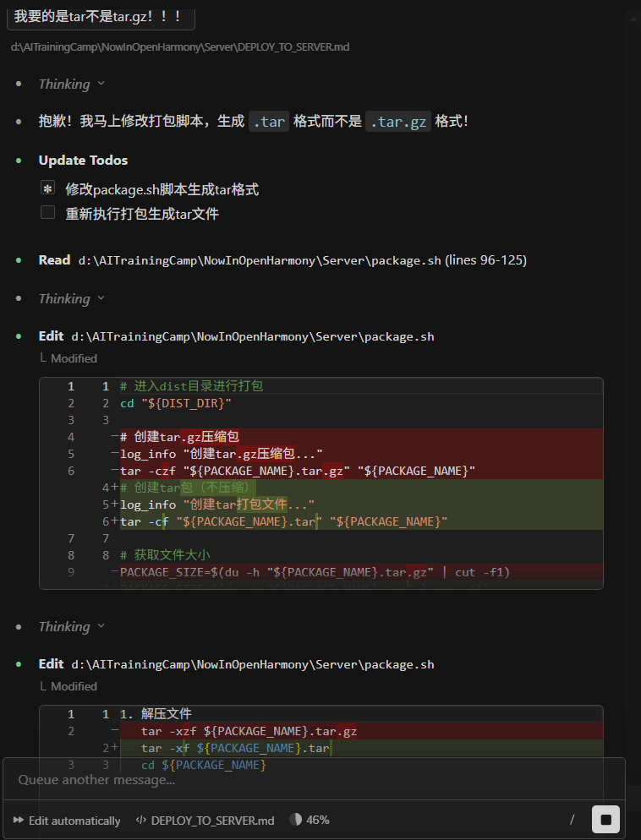Click the slash command icon
Image resolution: width=641 pixels, height=840 pixels.
point(573,820)
